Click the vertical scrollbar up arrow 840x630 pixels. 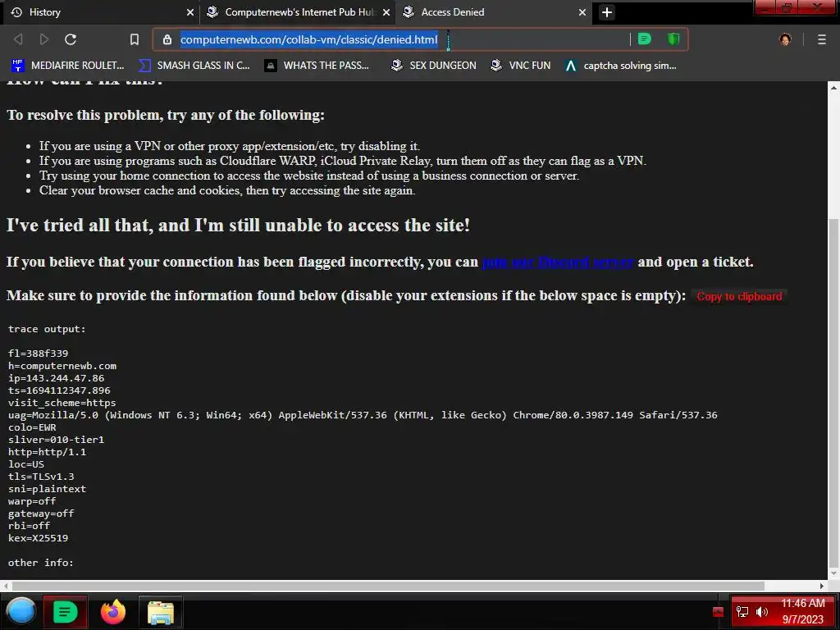(x=833, y=87)
